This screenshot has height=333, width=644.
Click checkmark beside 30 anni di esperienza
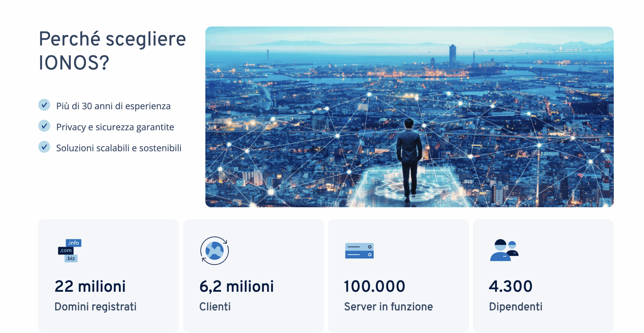pos(44,105)
